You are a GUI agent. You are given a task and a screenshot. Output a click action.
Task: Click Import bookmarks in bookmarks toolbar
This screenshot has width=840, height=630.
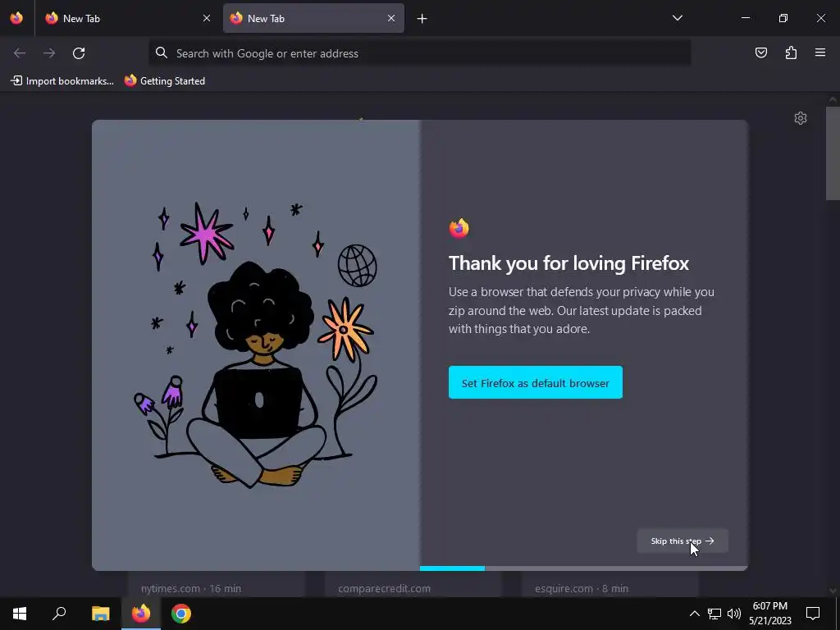[62, 81]
